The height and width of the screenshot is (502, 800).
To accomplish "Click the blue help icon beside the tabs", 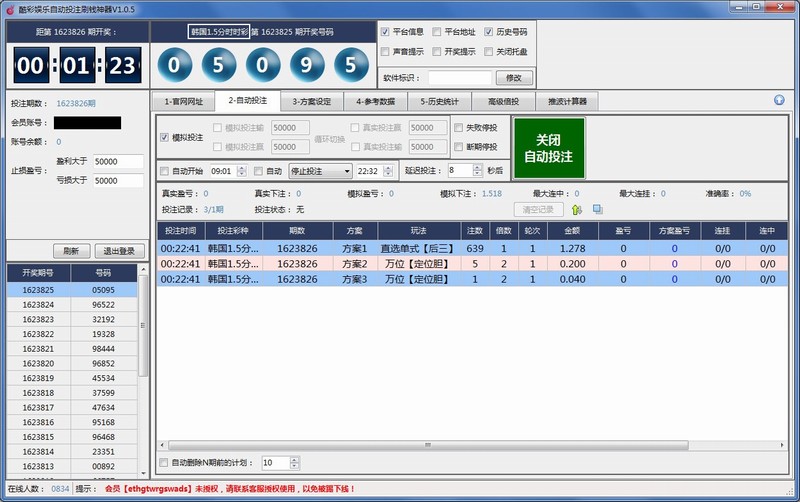I will (x=779, y=100).
